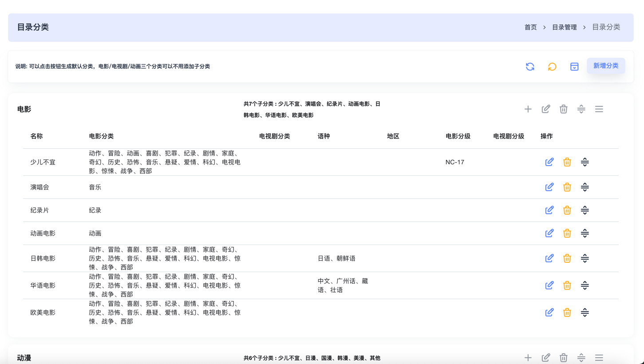Screen dimensions: 644x364
Task: Click the sort handle on the 纪录片 row
Action: (x=585, y=210)
